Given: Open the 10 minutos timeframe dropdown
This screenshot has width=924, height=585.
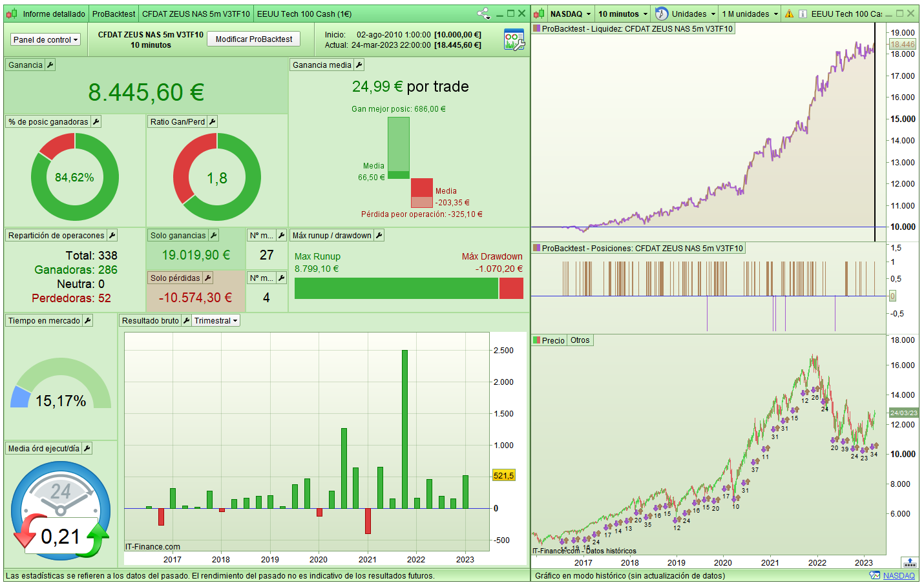Looking at the screenshot, I should click(623, 14).
